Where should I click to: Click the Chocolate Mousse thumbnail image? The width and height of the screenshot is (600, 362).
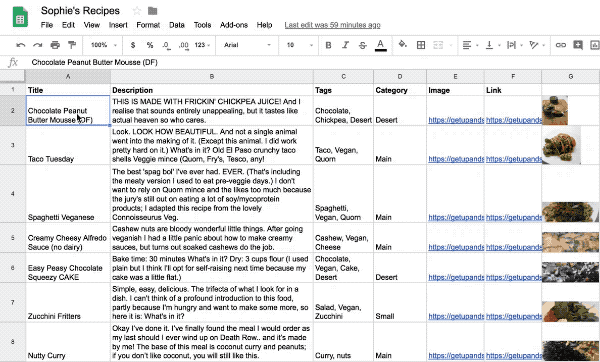pyautogui.click(x=555, y=110)
